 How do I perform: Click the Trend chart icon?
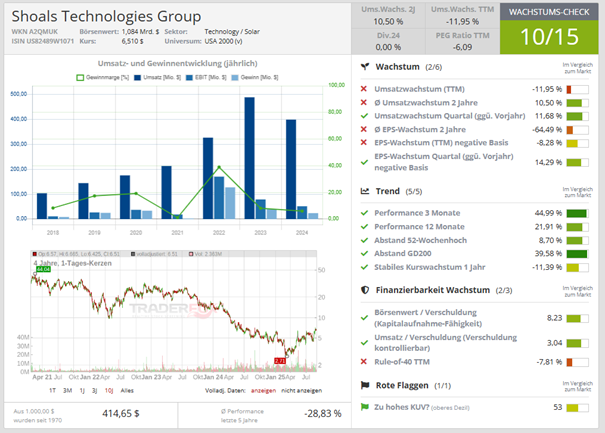[365, 191]
